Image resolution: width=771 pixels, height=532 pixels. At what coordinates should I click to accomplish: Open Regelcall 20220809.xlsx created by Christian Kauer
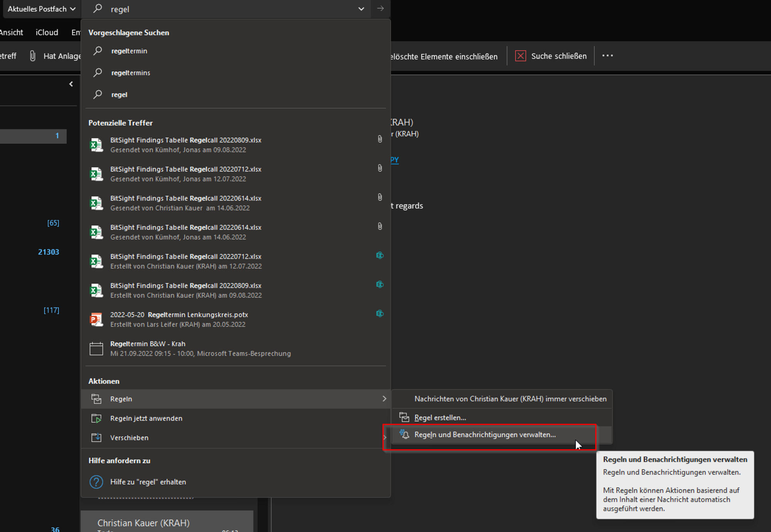[x=236, y=290]
